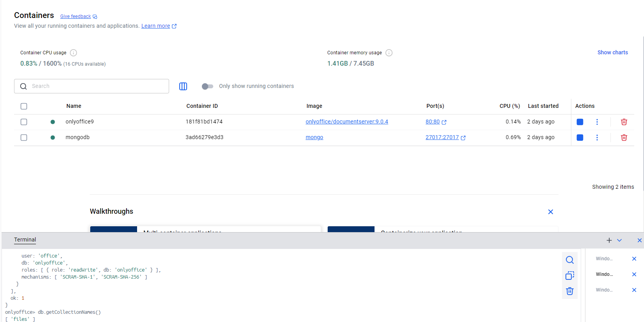Viewport: 644px width, 322px height.
Task: Delete the onlyoffice9 container
Action: [624, 122]
